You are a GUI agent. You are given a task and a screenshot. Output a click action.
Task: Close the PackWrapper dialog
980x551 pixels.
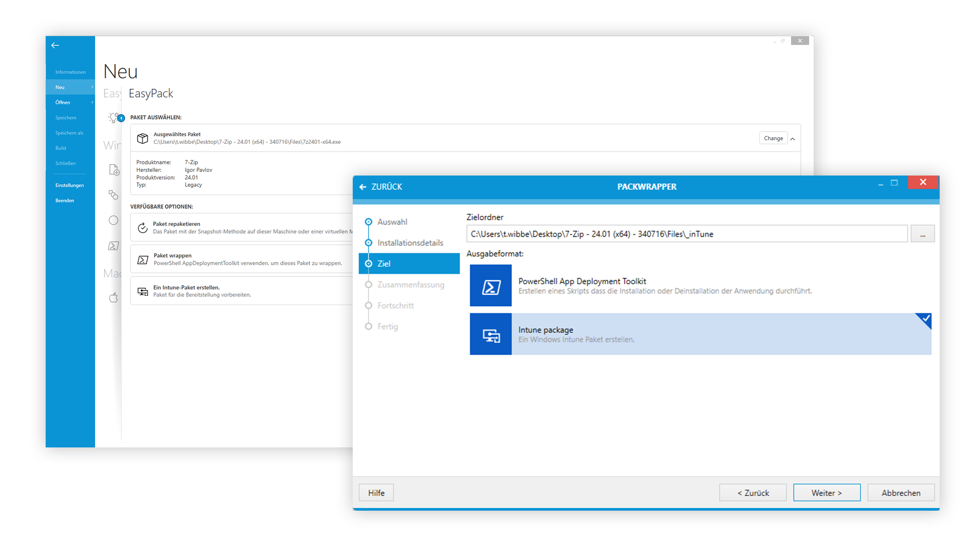923,182
